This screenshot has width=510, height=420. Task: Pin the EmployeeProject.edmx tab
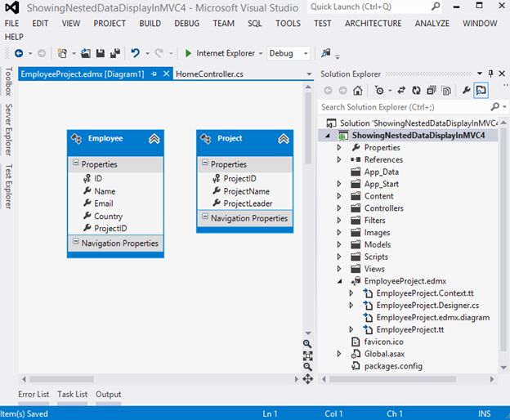click(154, 74)
